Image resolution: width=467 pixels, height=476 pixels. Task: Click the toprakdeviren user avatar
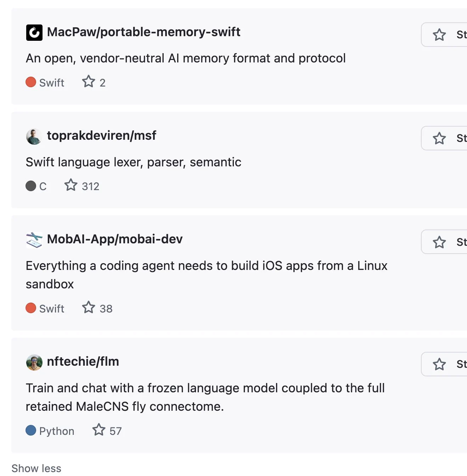point(34,137)
